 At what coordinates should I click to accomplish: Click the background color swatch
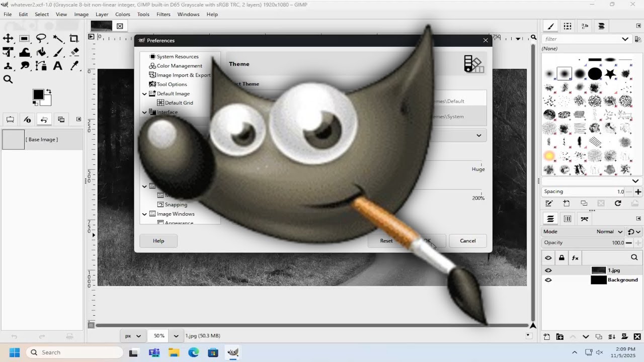point(47,101)
